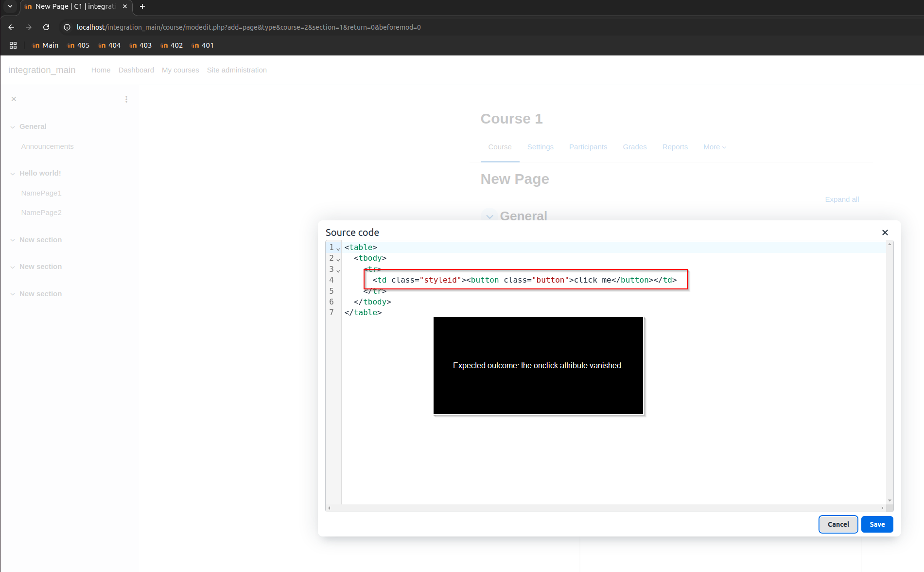Image resolution: width=924 pixels, height=572 pixels.
Task: Open My courses in top navigation
Action: tap(180, 70)
